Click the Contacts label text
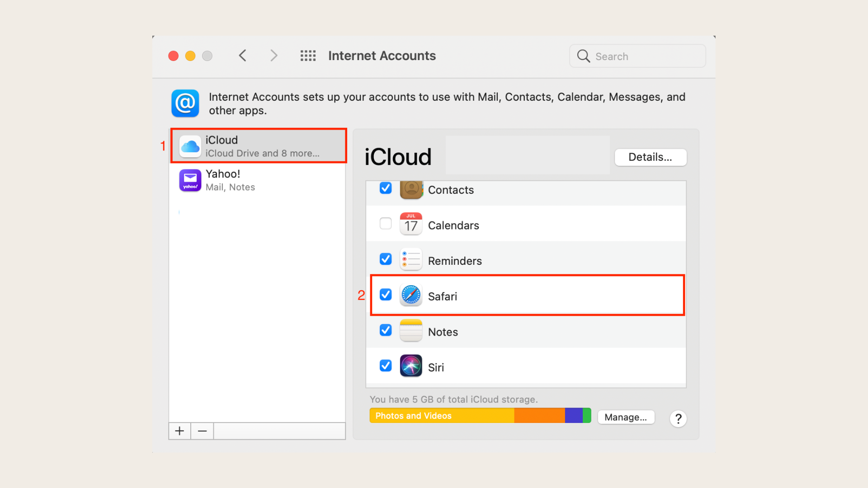868x488 pixels. point(451,190)
